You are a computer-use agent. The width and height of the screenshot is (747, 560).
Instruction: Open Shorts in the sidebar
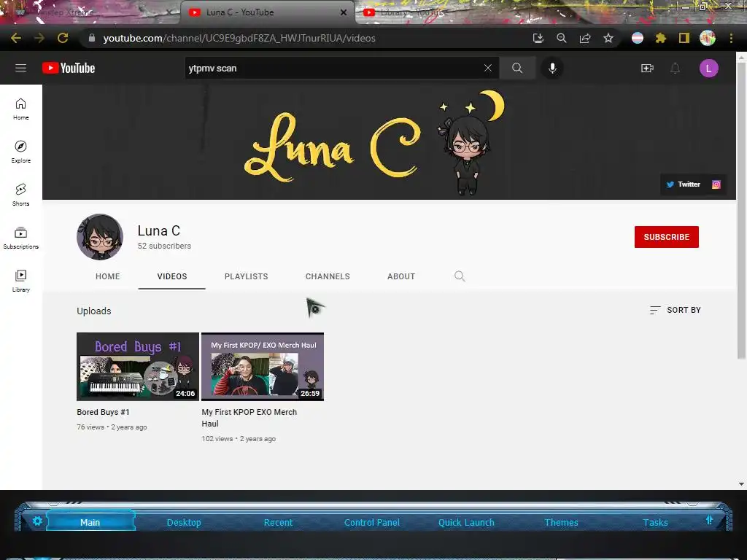click(21, 194)
